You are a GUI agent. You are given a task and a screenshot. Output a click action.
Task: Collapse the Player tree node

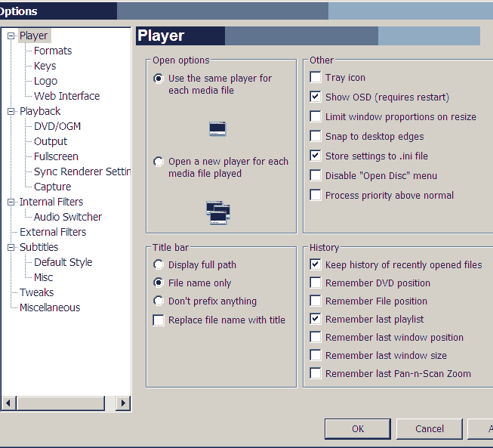(x=11, y=36)
